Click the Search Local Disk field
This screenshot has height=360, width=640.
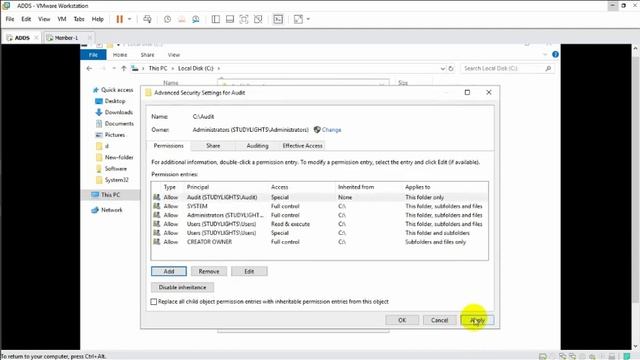tap(508, 68)
